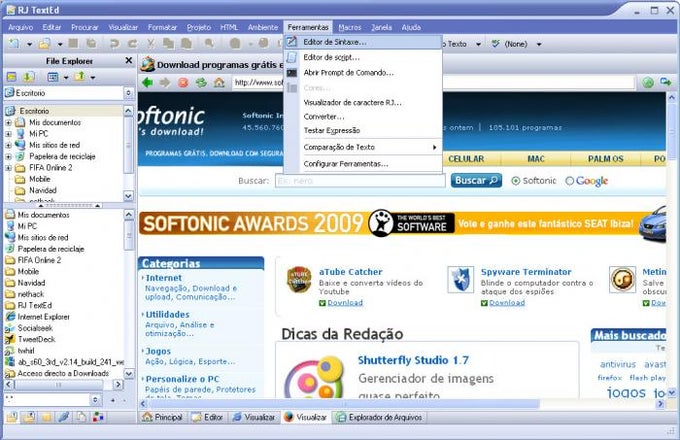Stop page loading with red icon
Screen dimensions: 680x440
pos(183,82)
